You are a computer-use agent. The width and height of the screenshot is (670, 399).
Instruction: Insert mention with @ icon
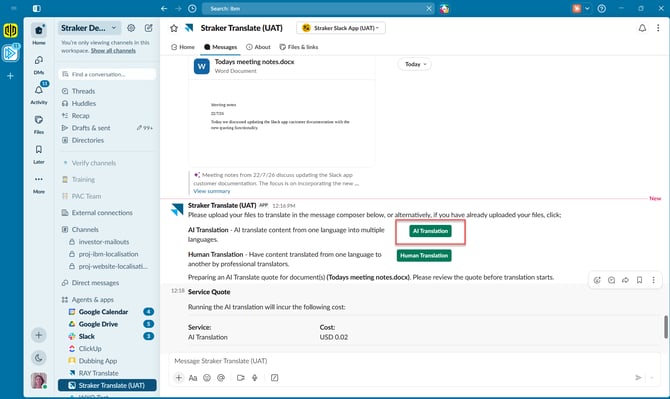click(221, 378)
